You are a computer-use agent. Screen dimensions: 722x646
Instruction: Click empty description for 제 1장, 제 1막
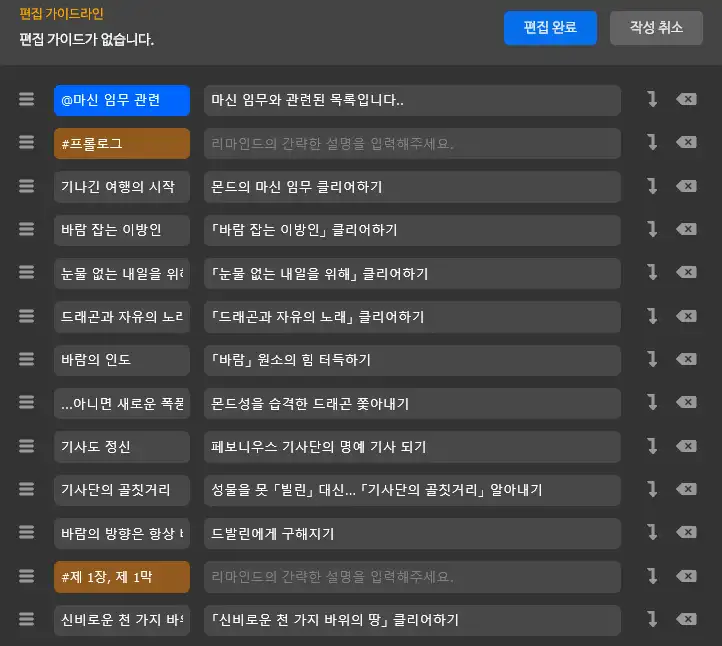pyautogui.click(x=412, y=576)
